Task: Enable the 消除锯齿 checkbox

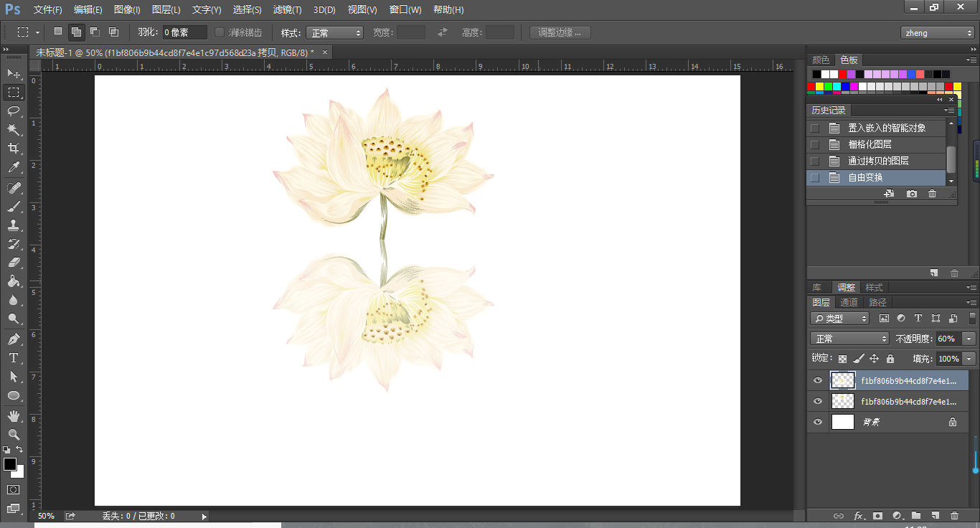Action: pos(220,33)
